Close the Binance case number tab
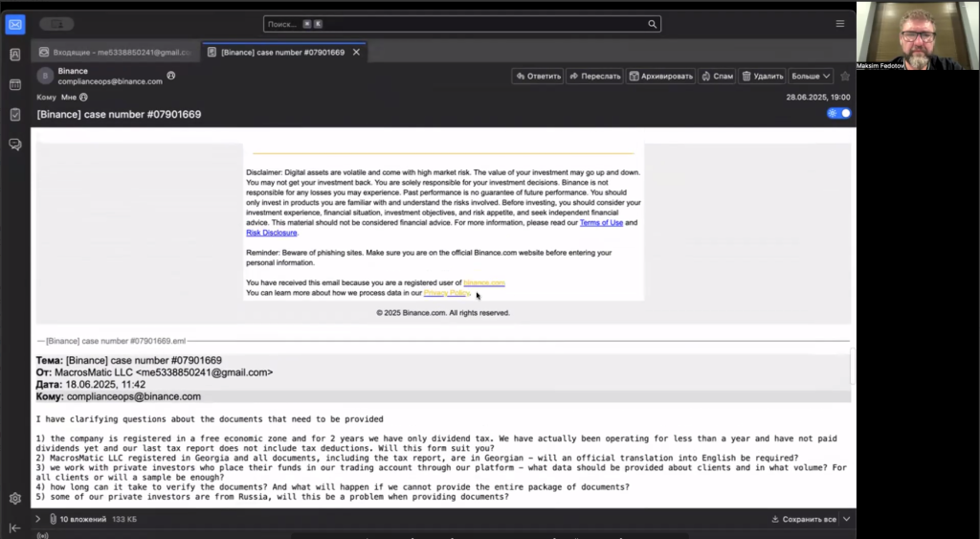The image size is (980, 539). (x=357, y=52)
